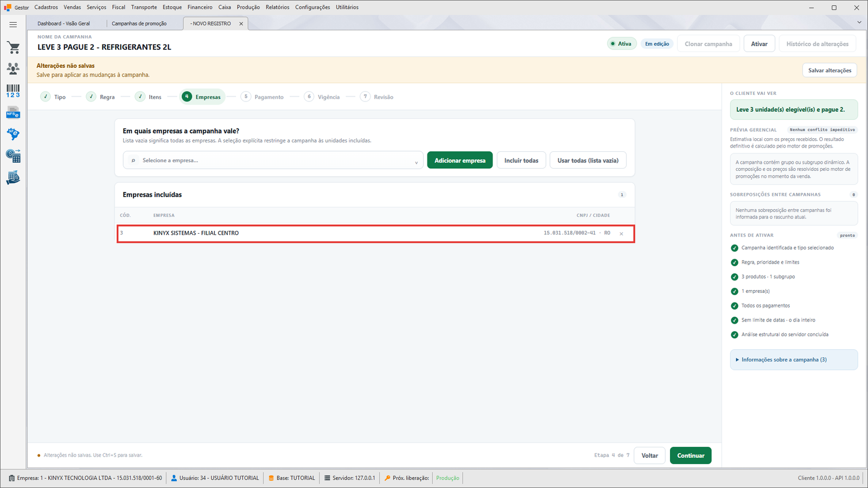Jump to the Pagamento step

click(263, 97)
